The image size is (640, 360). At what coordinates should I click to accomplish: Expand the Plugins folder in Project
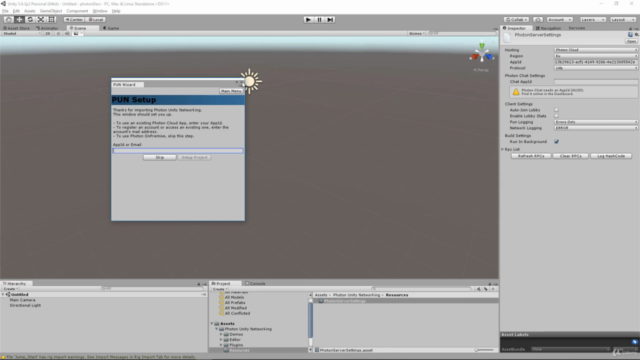point(221,345)
